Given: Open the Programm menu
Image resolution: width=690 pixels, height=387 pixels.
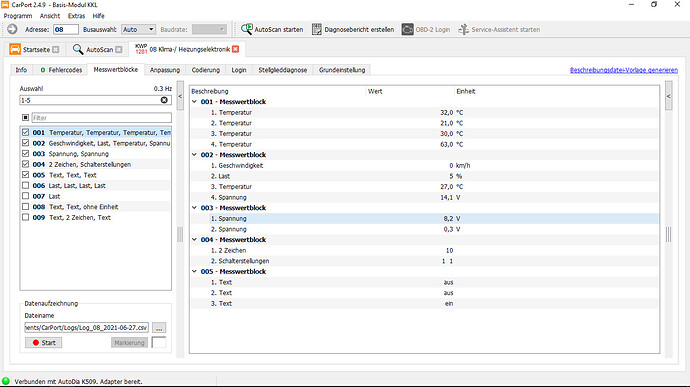Looking at the screenshot, I should (18, 16).
